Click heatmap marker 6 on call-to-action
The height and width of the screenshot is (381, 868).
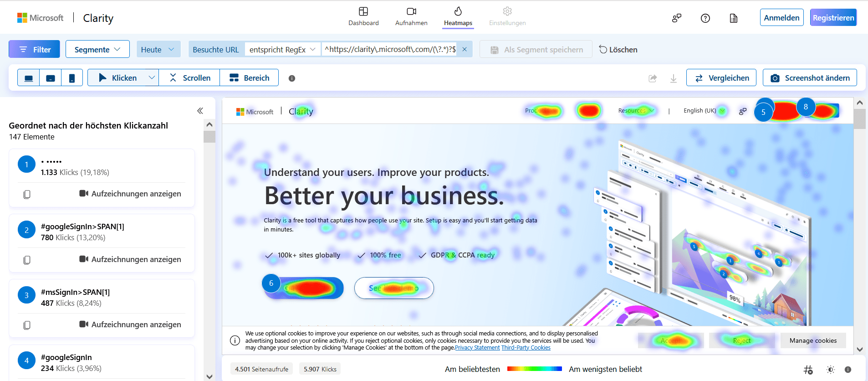(271, 283)
